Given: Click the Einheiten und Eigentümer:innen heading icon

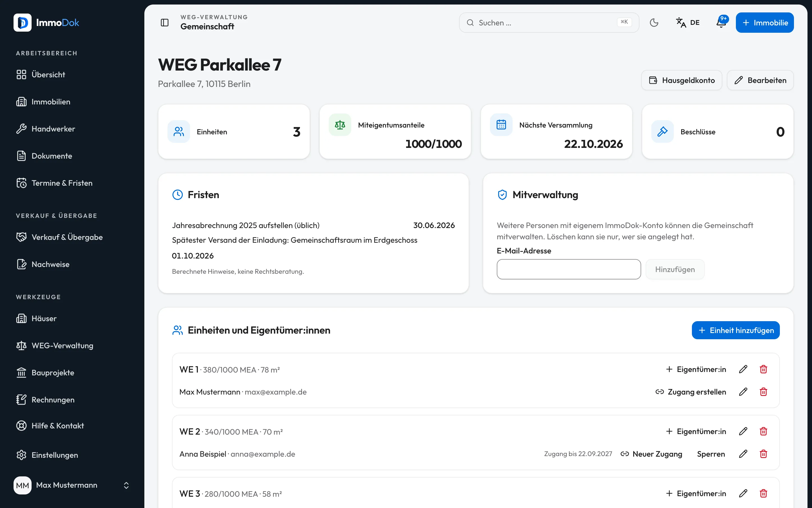Looking at the screenshot, I should click(x=178, y=330).
